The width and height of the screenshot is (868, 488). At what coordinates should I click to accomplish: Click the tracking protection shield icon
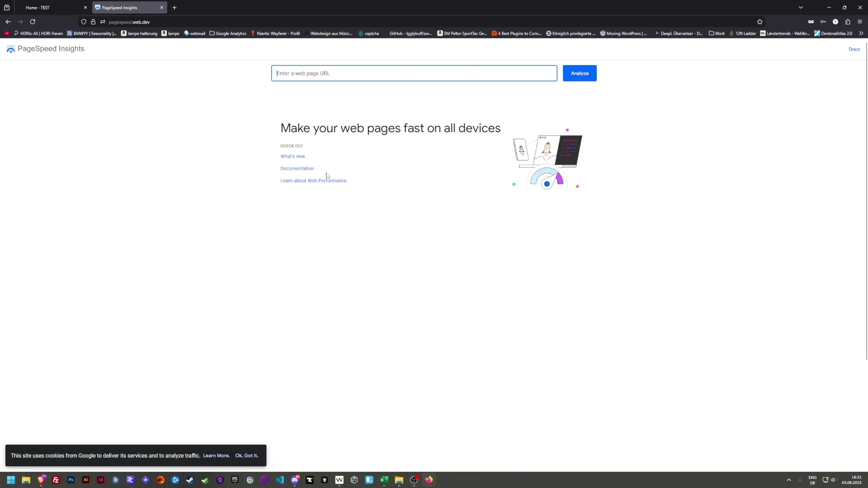click(x=84, y=22)
